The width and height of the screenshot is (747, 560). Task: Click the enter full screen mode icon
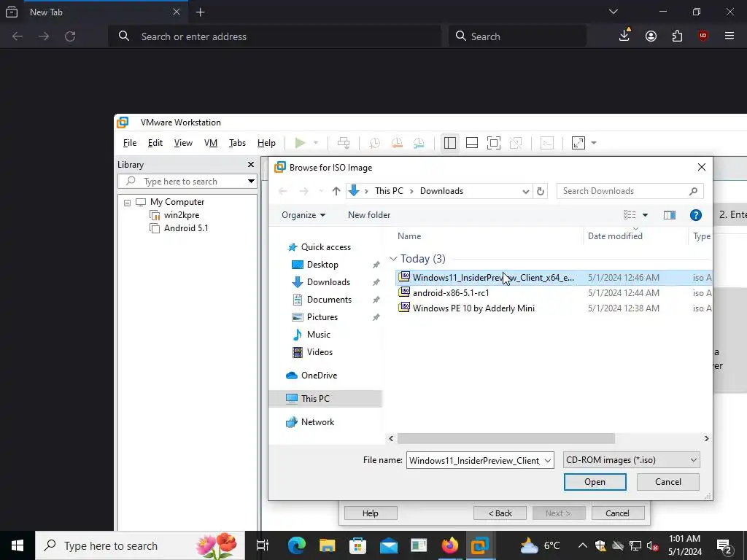point(494,143)
